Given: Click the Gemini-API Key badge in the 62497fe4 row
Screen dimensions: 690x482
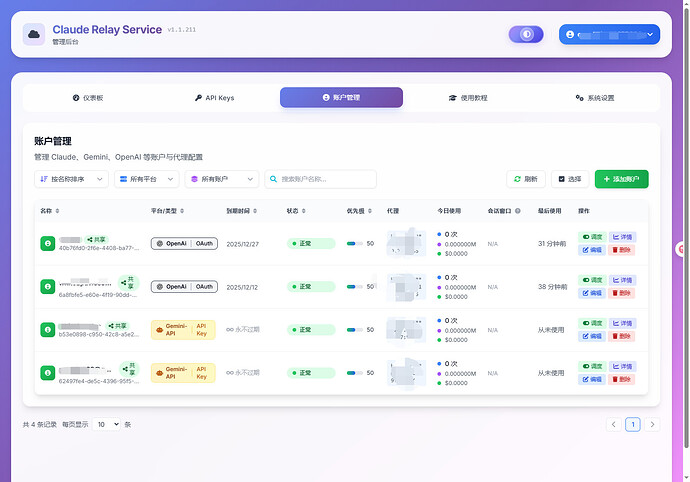Looking at the screenshot, I should [x=183, y=373].
